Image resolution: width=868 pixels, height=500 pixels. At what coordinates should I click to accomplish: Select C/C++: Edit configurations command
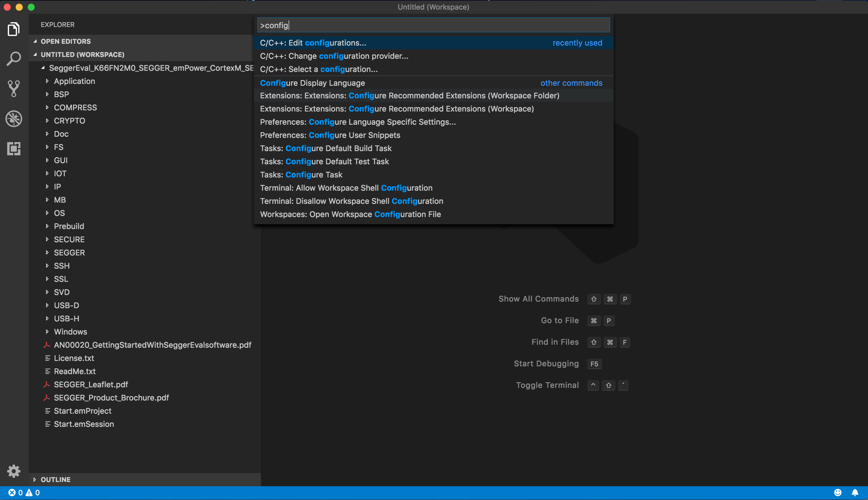pos(313,43)
